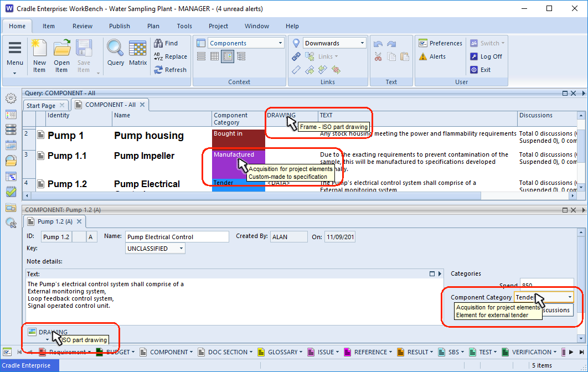Click the calendar icon in left sidebar
This screenshot has height=372, width=588.
[x=11, y=145]
